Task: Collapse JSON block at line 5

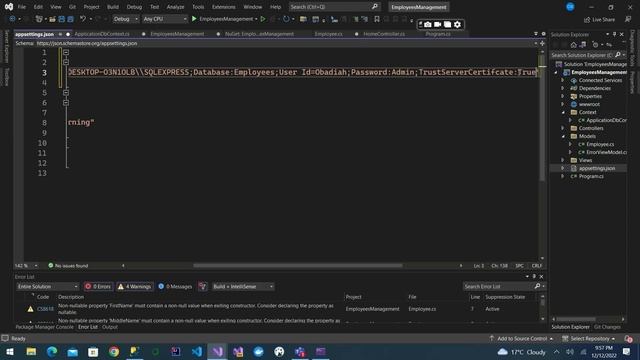Action: 66,93
